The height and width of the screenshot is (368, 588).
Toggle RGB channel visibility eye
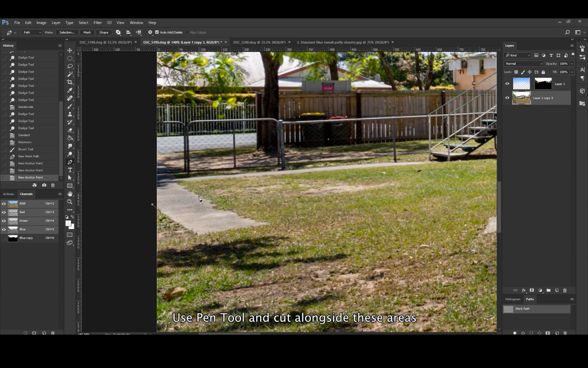tap(4, 204)
